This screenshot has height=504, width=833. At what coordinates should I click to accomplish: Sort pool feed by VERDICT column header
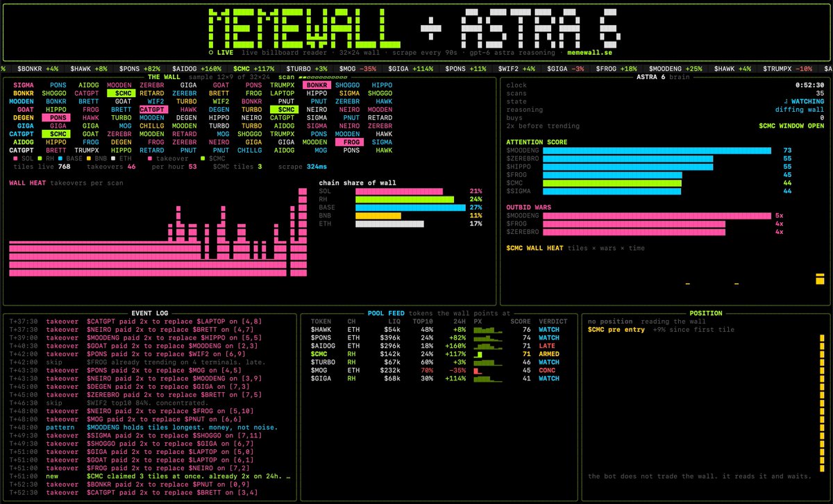coord(553,321)
